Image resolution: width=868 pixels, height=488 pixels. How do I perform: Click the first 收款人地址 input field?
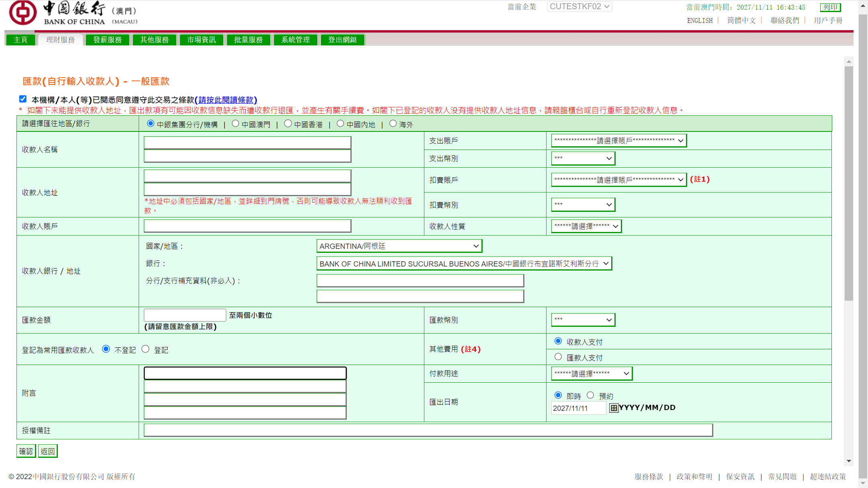(248, 176)
